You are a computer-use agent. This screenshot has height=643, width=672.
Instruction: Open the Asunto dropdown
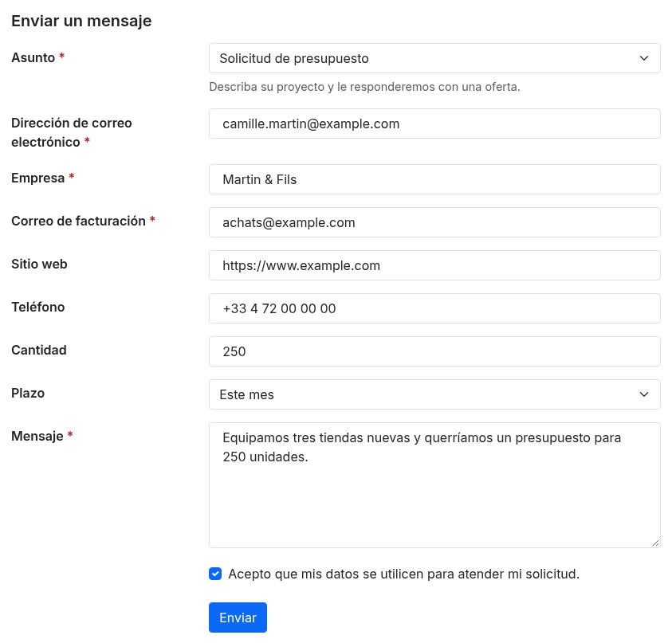(x=434, y=58)
